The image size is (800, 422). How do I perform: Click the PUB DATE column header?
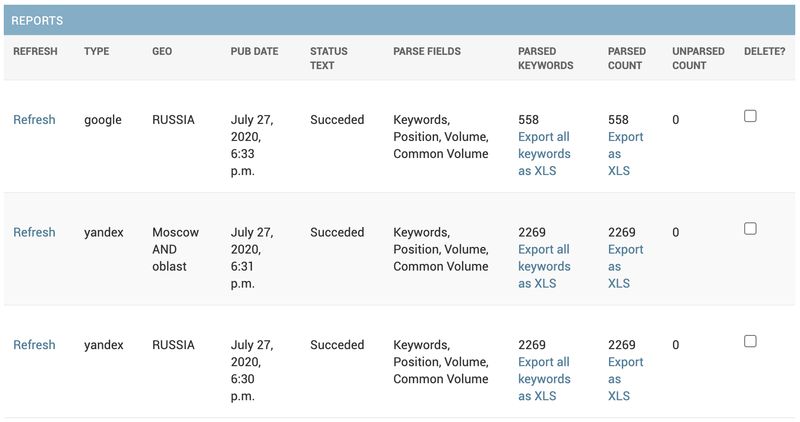[254, 51]
